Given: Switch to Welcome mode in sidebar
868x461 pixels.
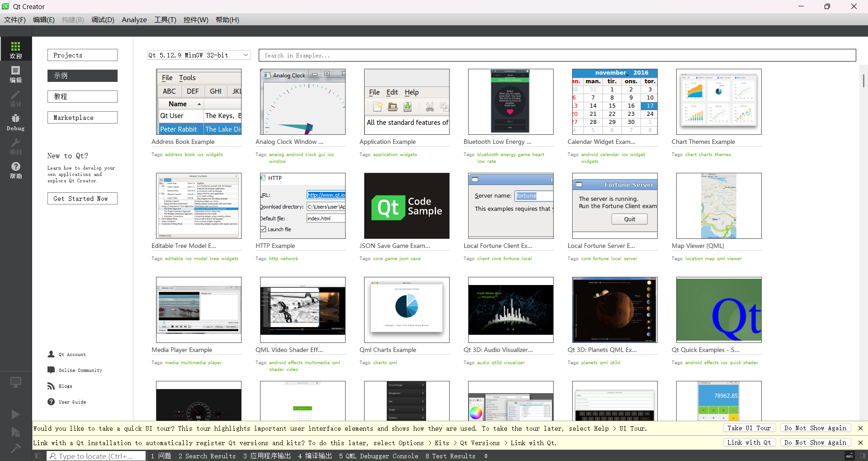Looking at the screenshot, I should [16, 49].
